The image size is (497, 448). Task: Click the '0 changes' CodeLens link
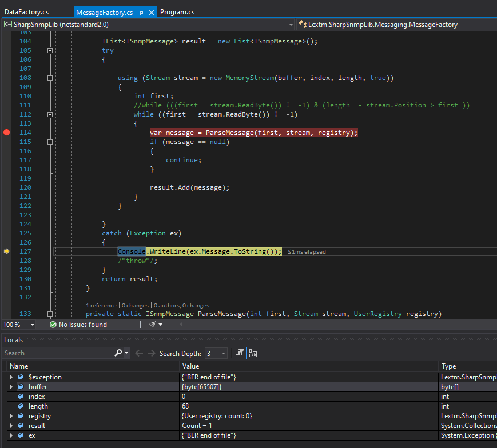tap(136, 306)
